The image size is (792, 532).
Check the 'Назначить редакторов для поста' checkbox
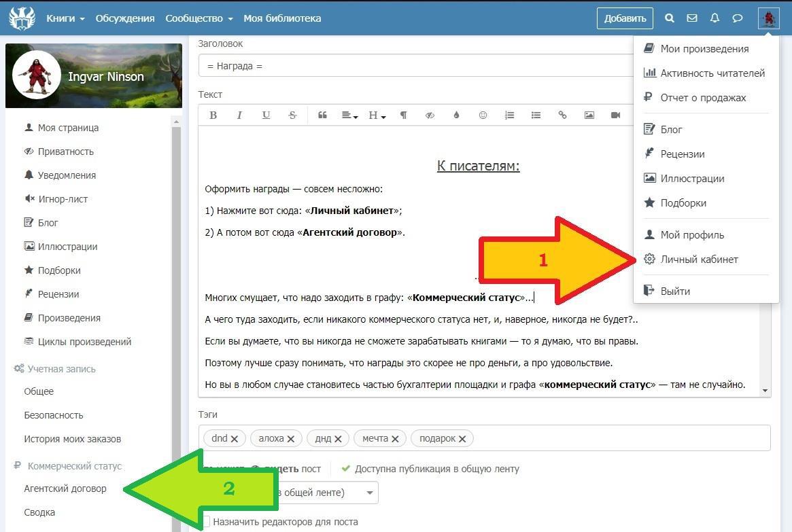click(x=206, y=522)
